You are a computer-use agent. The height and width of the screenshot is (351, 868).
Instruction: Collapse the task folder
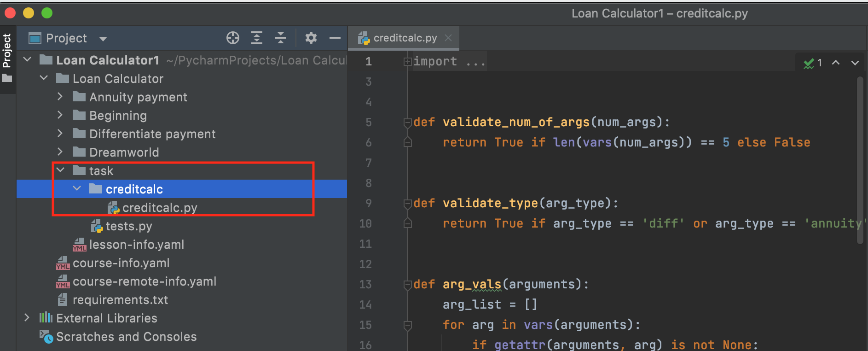[x=60, y=170]
